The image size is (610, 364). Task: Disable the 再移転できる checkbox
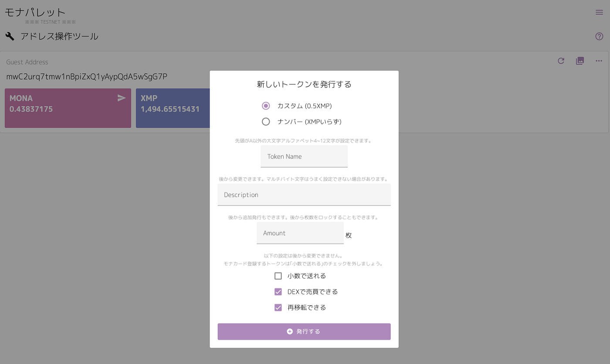click(x=278, y=307)
